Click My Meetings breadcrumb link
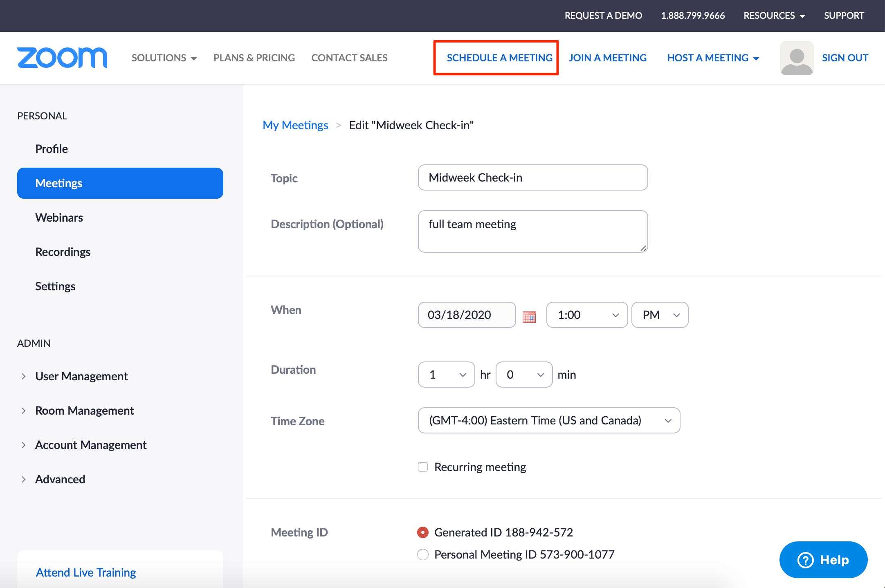 pos(295,125)
